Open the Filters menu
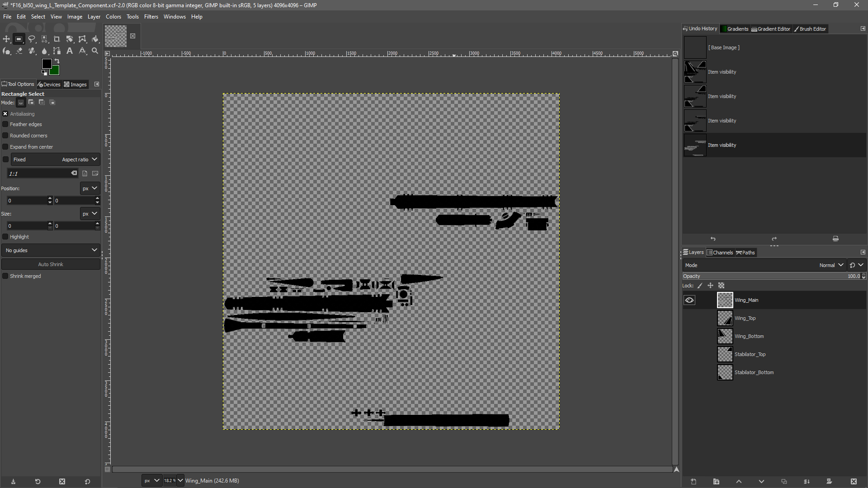 (x=151, y=17)
